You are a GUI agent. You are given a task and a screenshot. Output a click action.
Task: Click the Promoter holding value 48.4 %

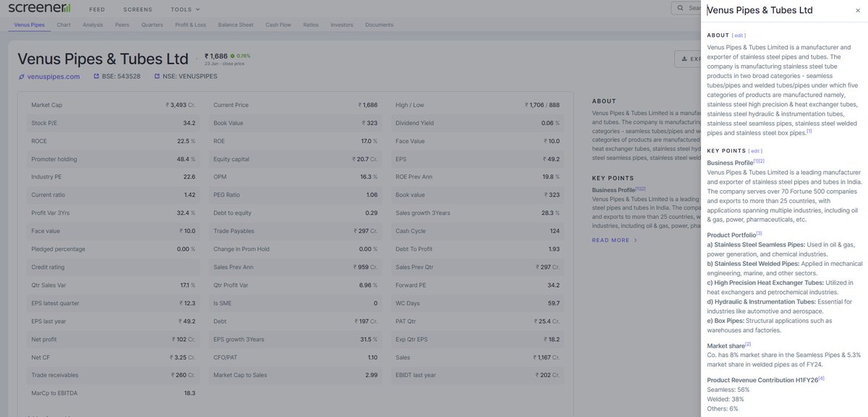[x=187, y=159]
